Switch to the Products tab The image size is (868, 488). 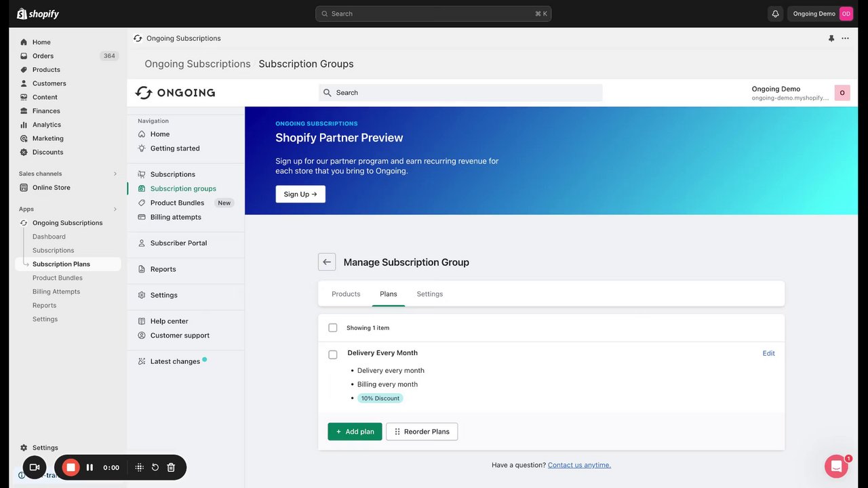tap(346, 294)
